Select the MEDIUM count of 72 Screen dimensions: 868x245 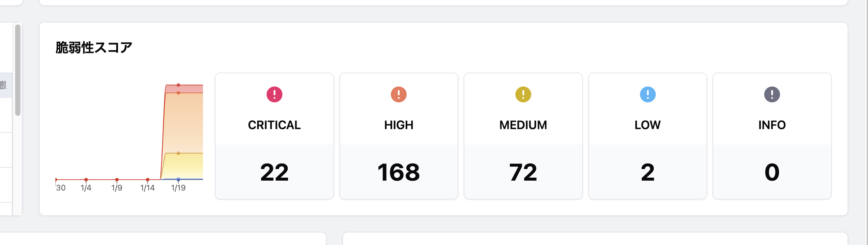click(523, 172)
